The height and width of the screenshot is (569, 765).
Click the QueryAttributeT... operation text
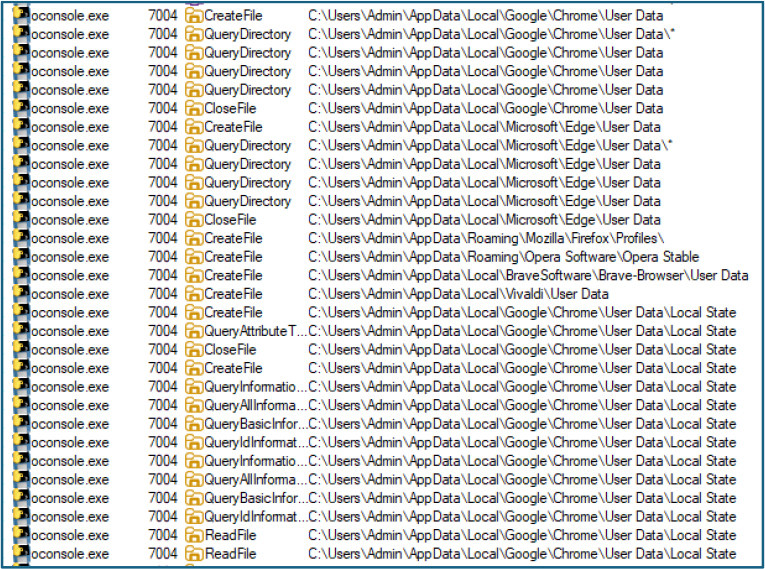tap(256, 331)
